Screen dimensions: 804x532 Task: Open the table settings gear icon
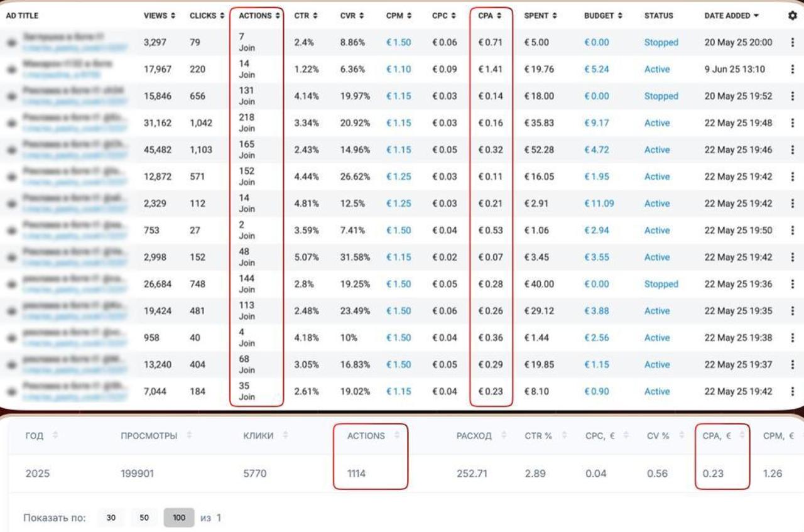pyautogui.click(x=792, y=15)
